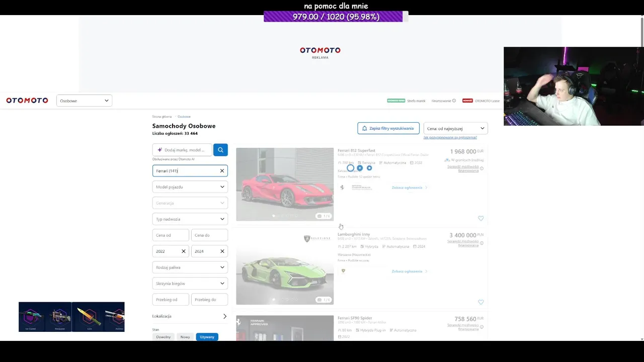Select the Używany condition option
The height and width of the screenshot is (362, 644).
[x=207, y=337]
